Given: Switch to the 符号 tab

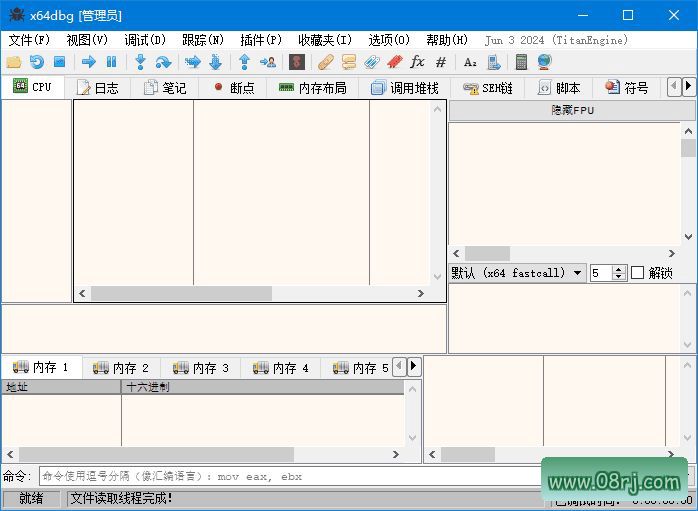Looking at the screenshot, I should (627, 88).
